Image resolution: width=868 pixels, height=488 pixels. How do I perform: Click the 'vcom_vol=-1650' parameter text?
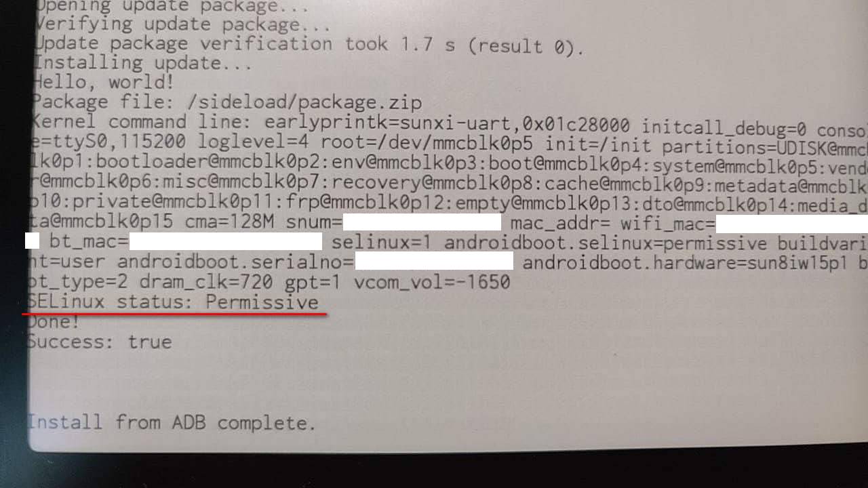coord(431,281)
